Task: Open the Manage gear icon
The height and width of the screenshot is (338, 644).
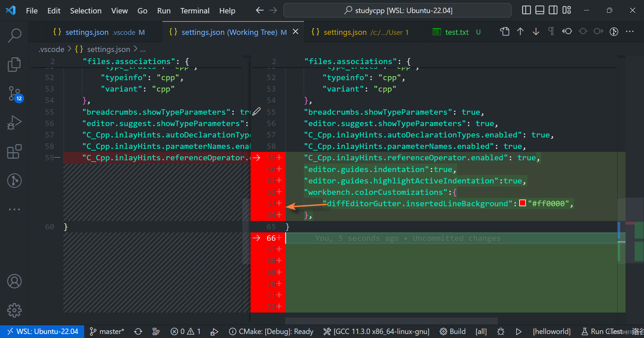Action: point(14,310)
